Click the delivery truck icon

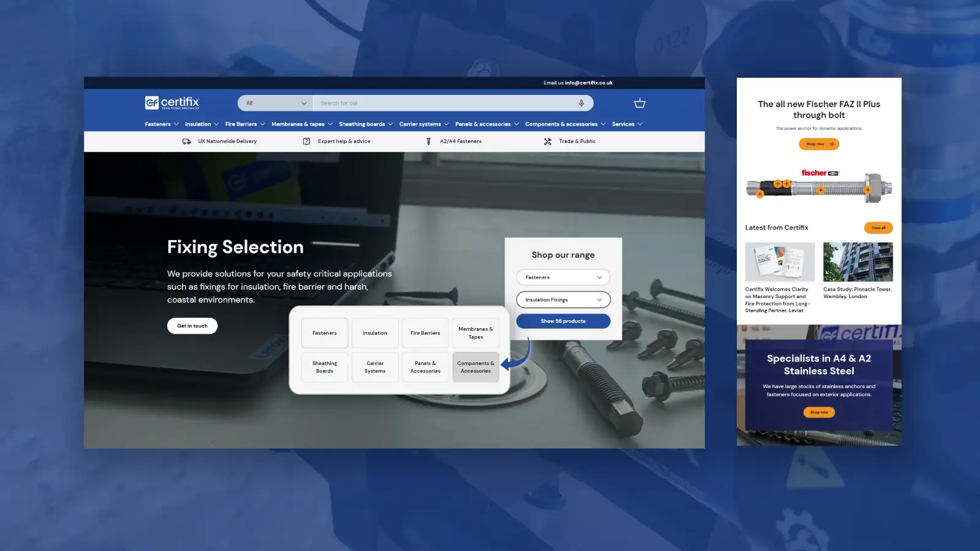pos(187,141)
